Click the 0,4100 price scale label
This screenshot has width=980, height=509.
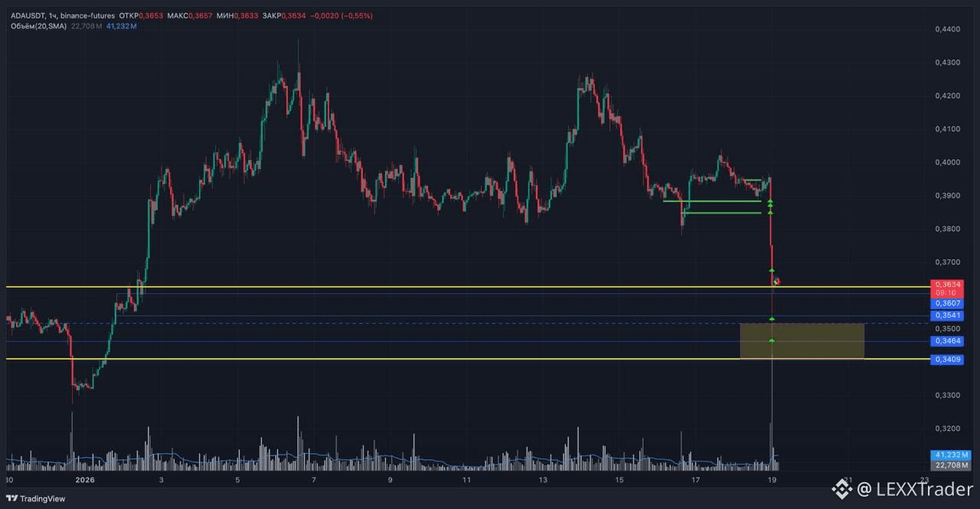coord(947,129)
